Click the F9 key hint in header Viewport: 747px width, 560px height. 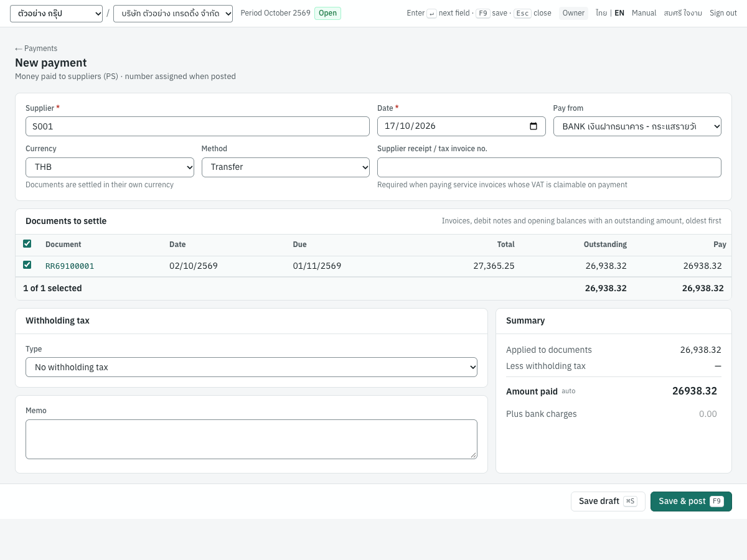(x=482, y=13)
